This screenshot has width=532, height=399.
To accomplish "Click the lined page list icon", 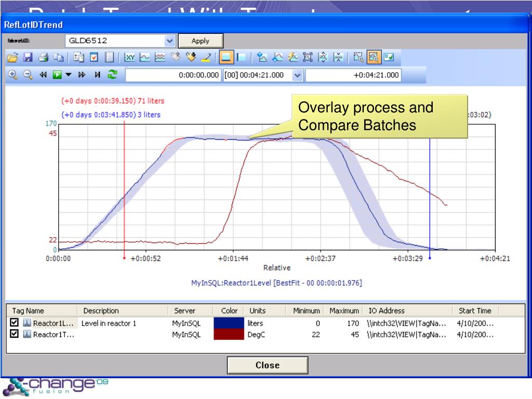I will (x=109, y=57).
